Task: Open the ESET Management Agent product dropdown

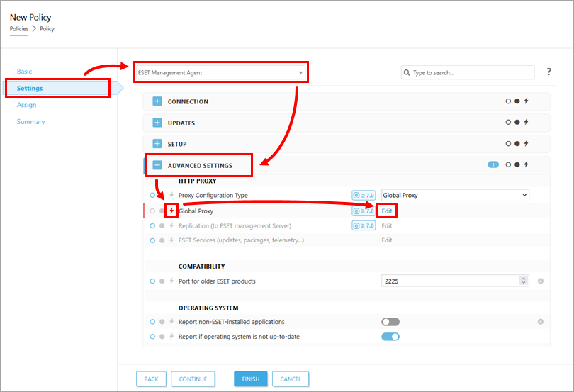Action: click(220, 72)
